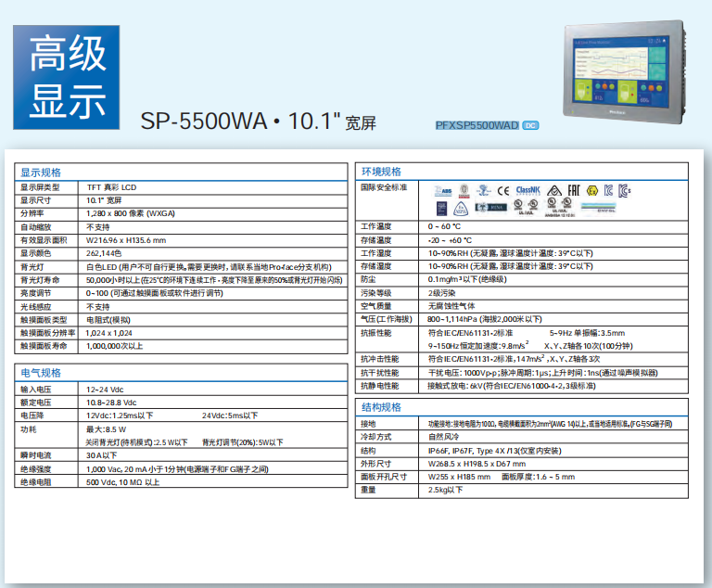712x588 pixels.
Task: Click the 绝缘强度 row label
Action: (x=35, y=469)
